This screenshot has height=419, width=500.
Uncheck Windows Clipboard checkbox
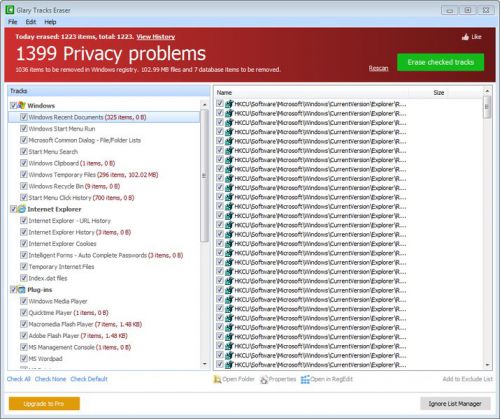coord(24,163)
